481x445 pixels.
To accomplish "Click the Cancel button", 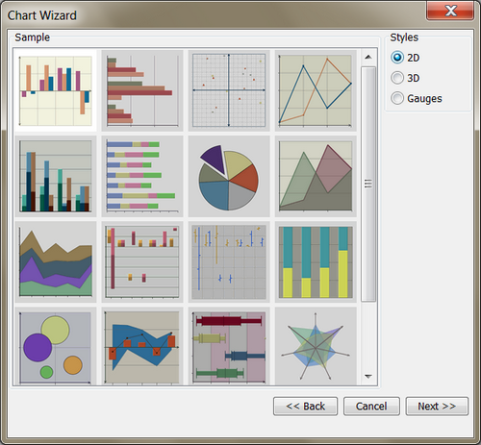I will pyautogui.click(x=371, y=406).
